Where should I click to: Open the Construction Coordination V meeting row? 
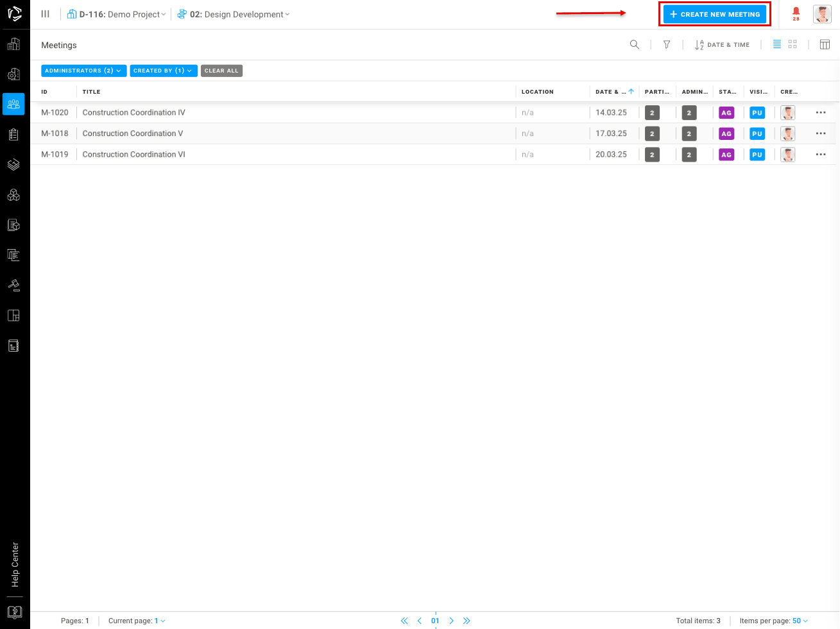[133, 134]
